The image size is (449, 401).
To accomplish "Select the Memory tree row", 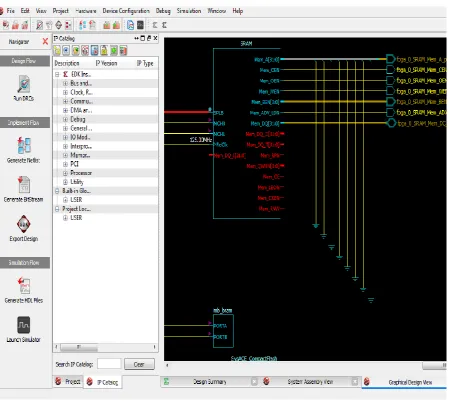I will click(x=105, y=155).
